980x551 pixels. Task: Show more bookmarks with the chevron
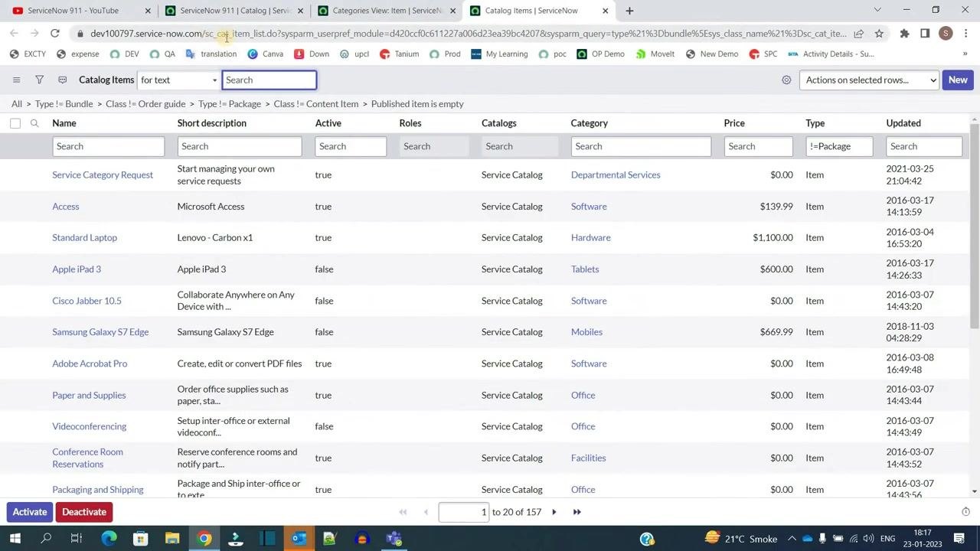click(x=965, y=54)
